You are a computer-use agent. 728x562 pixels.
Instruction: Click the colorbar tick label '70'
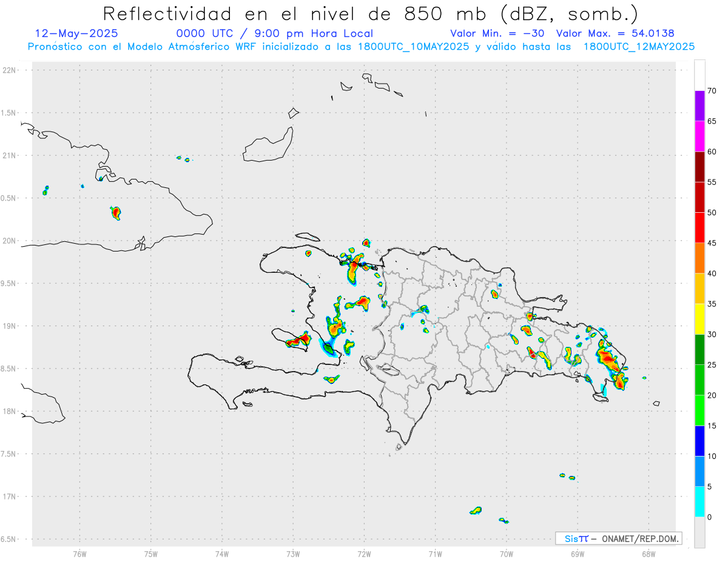[x=712, y=91]
